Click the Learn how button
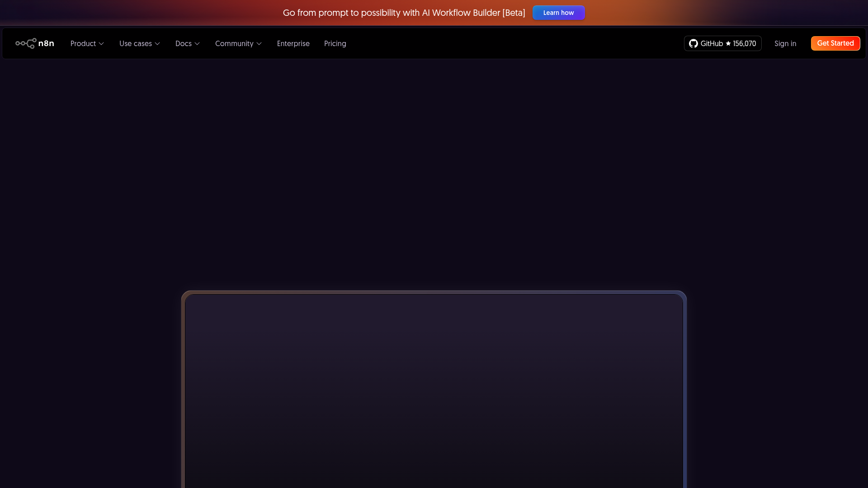Image resolution: width=868 pixels, height=488 pixels. (x=558, y=13)
